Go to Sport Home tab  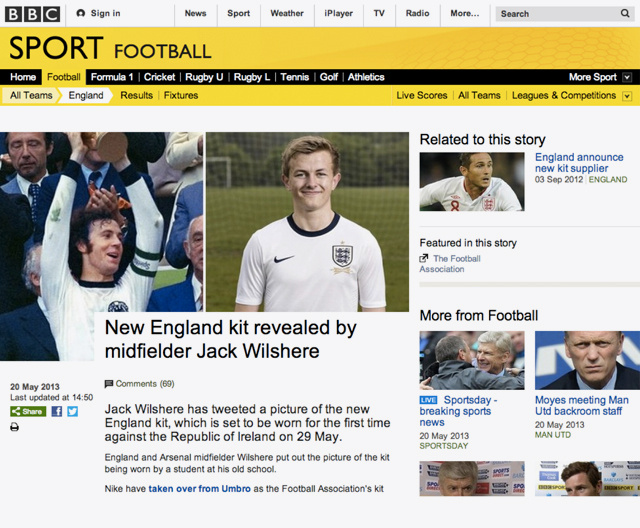pos(23,77)
